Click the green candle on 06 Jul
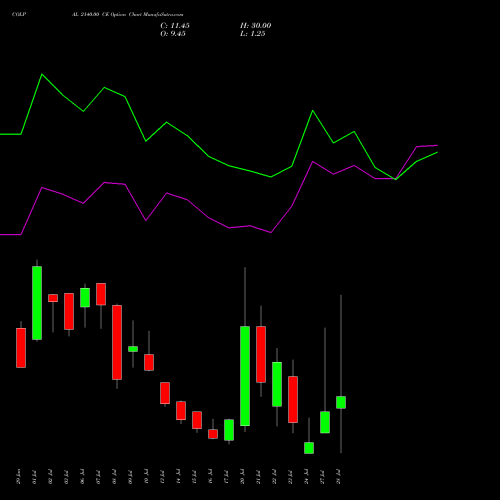Image resolution: width=500 pixels, height=500 pixels. point(85,297)
